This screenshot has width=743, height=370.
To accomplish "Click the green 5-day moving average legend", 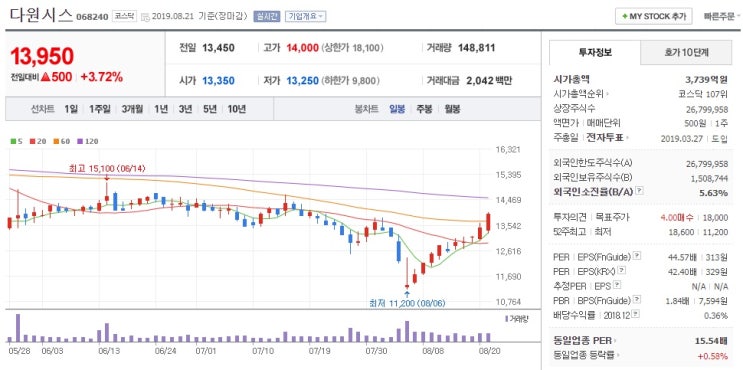I will (17, 141).
